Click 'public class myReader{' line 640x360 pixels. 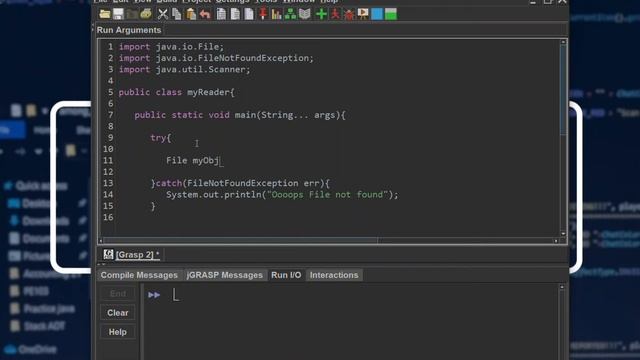(x=177, y=92)
